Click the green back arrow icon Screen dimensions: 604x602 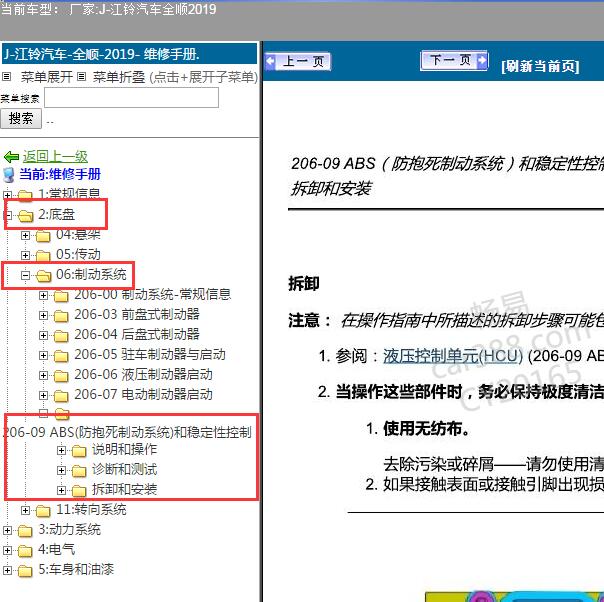11,157
